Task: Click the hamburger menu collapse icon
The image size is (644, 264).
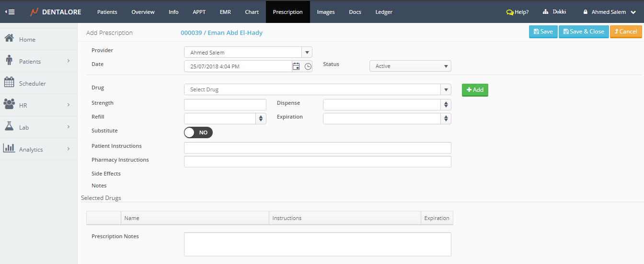Action: click(x=10, y=12)
